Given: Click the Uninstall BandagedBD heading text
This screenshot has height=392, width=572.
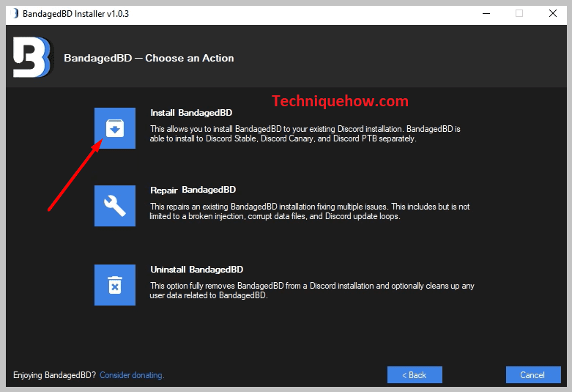Looking at the screenshot, I should pos(196,270).
